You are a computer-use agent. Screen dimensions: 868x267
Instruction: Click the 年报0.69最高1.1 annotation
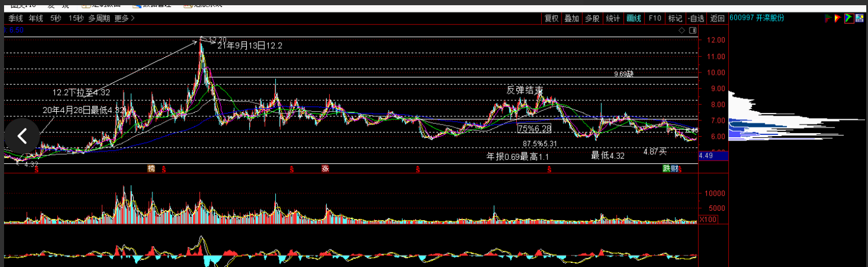(517, 156)
